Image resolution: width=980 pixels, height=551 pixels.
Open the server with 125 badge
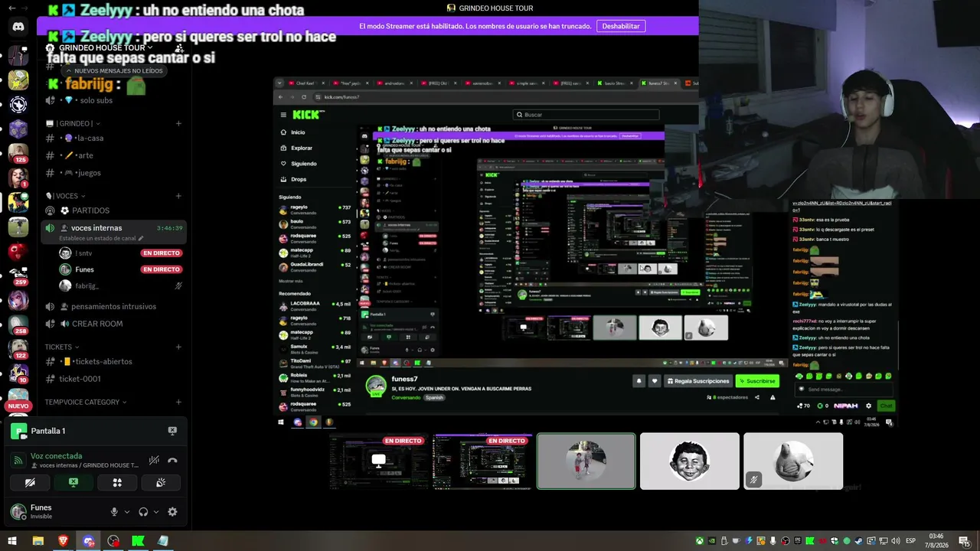(18, 152)
